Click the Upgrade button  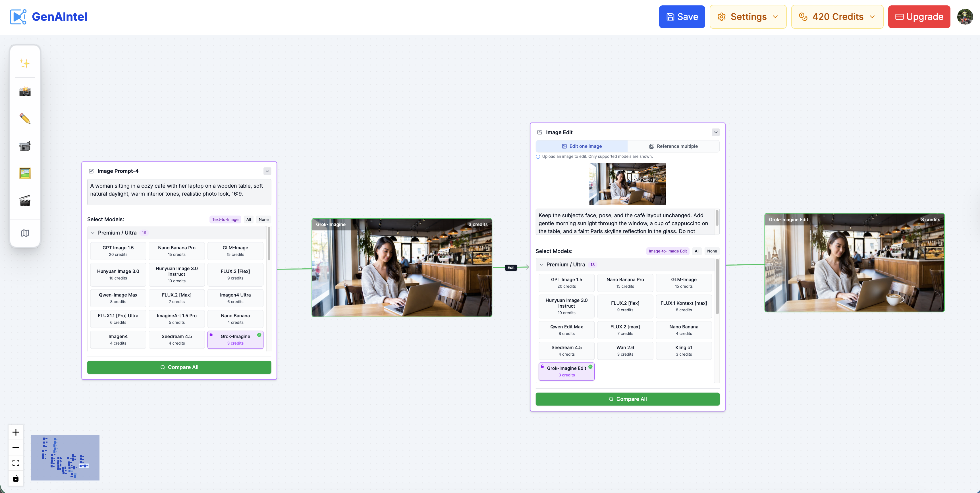pyautogui.click(x=919, y=16)
